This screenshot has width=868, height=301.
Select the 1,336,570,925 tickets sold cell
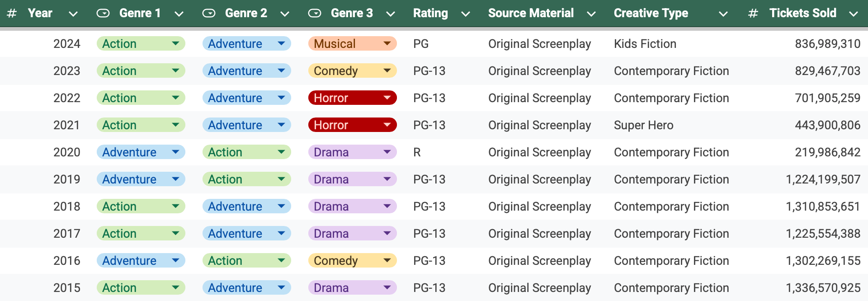point(823,288)
